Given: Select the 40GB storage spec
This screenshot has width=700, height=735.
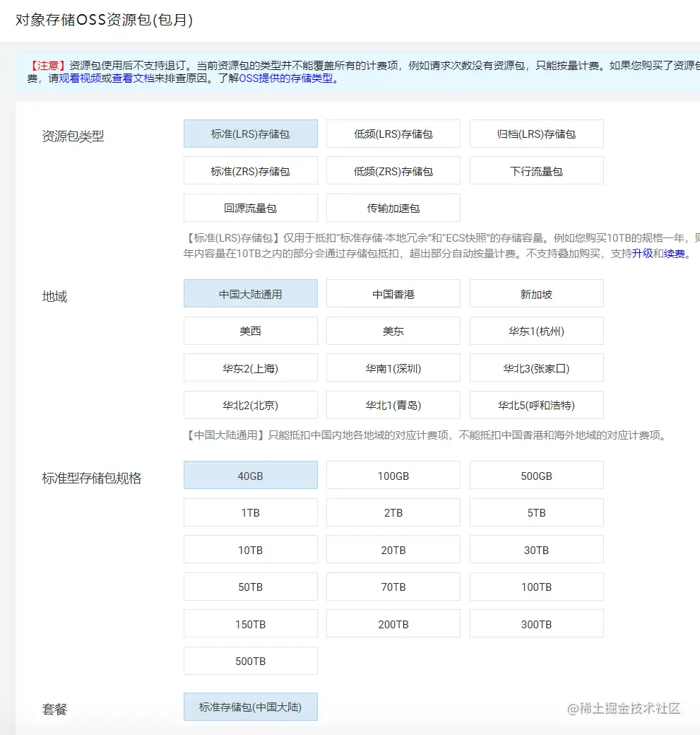Looking at the screenshot, I should pyautogui.click(x=250, y=476).
